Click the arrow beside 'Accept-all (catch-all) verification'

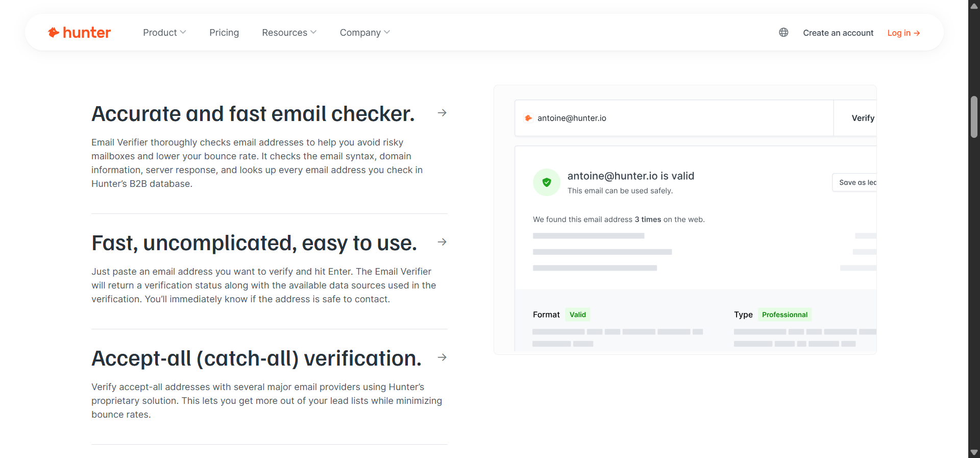coord(442,357)
